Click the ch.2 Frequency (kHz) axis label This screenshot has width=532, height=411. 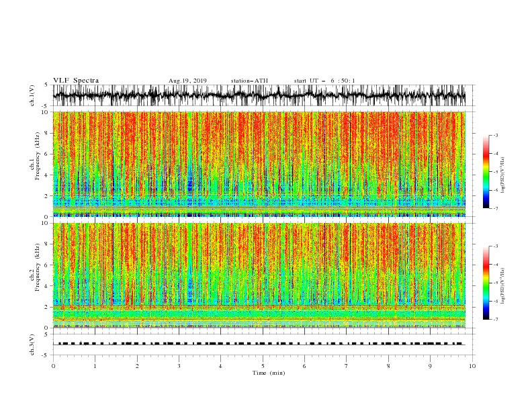pyautogui.click(x=36, y=267)
